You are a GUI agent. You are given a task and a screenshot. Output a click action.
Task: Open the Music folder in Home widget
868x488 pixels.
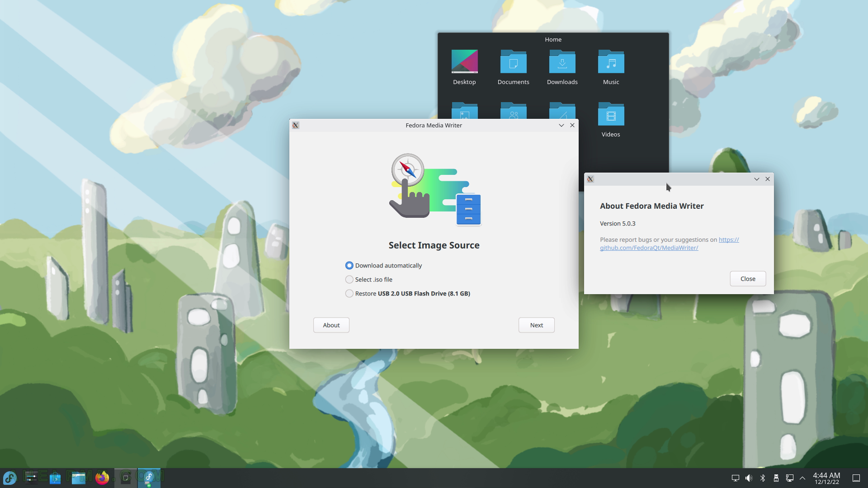611,67
